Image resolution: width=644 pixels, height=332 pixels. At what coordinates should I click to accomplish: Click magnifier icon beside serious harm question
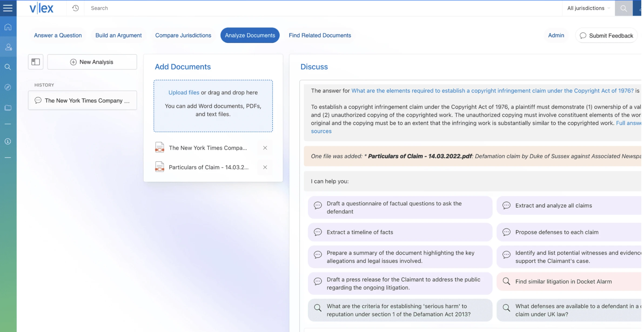318,308
